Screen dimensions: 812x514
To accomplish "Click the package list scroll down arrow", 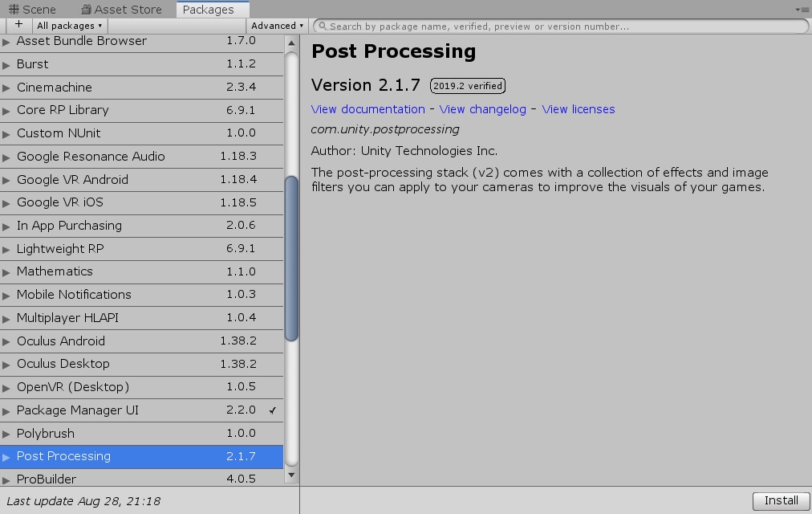I will click(291, 475).
